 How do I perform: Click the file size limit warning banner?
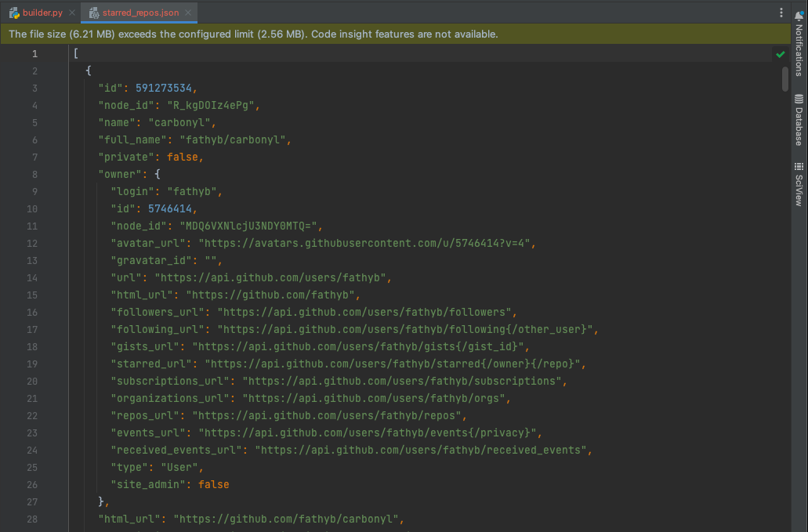tap(395, 34)
